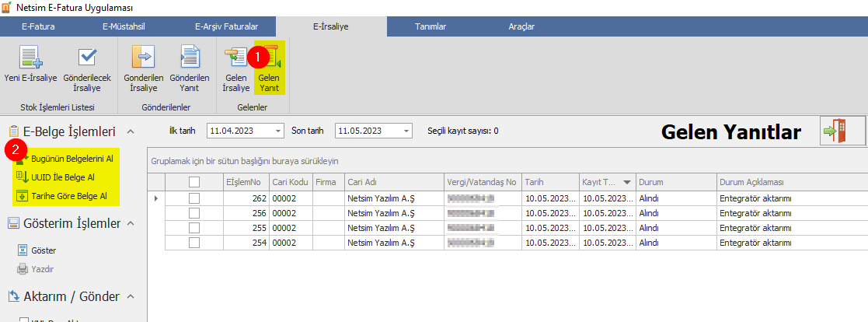Switch to the E-Müstahsil tab
The width and height of the screenshot is (868, 322).
pos(124,26)
